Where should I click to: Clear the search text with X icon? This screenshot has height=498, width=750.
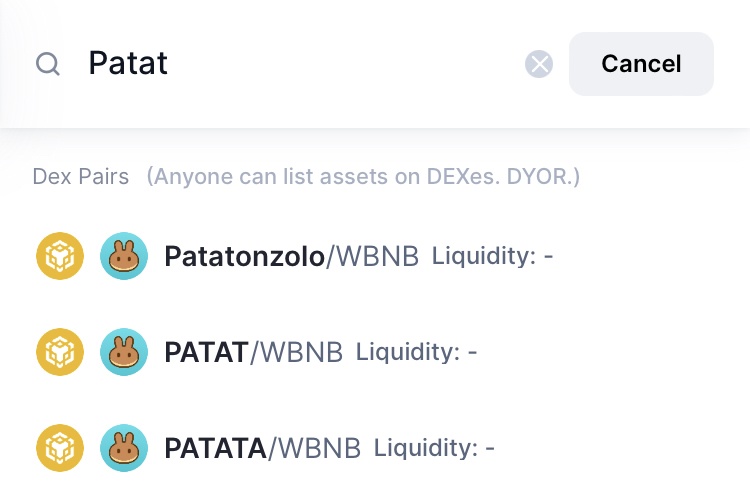(x=539, y=65)
